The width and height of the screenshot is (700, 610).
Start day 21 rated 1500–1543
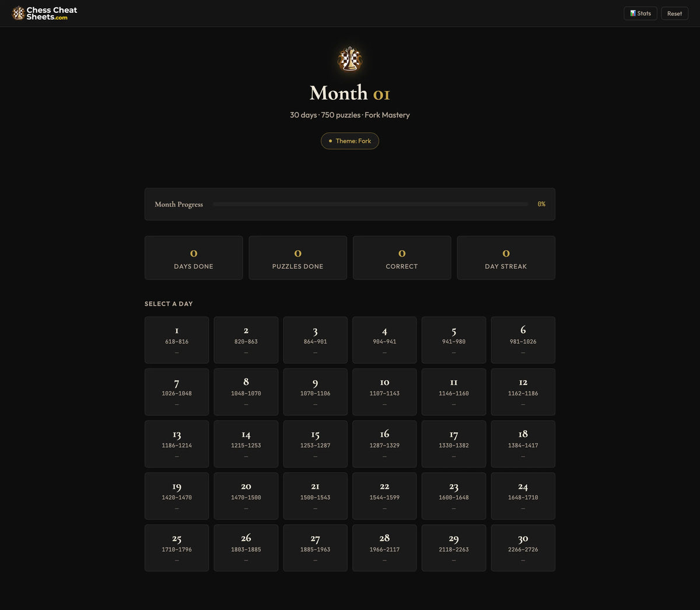pos(315,496)
